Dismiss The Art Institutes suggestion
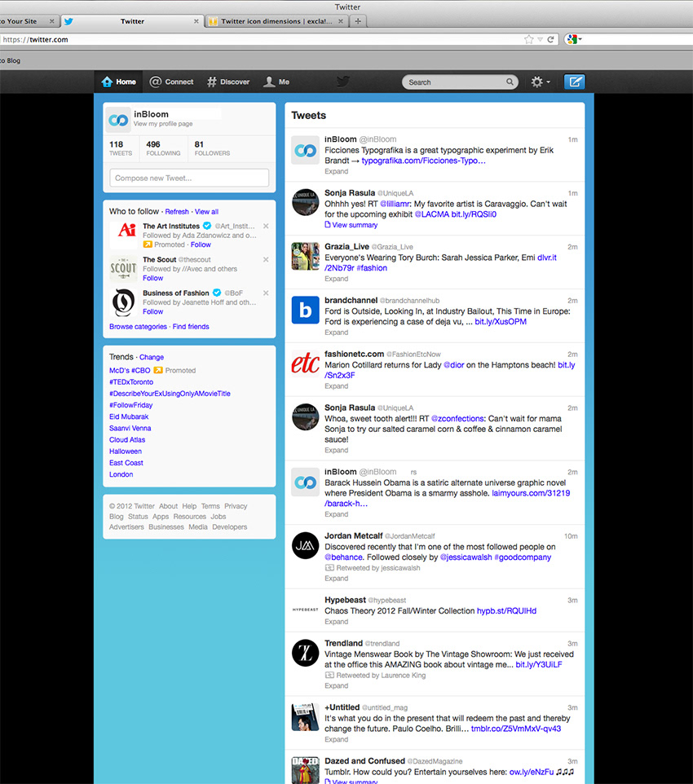 (266, 226)
